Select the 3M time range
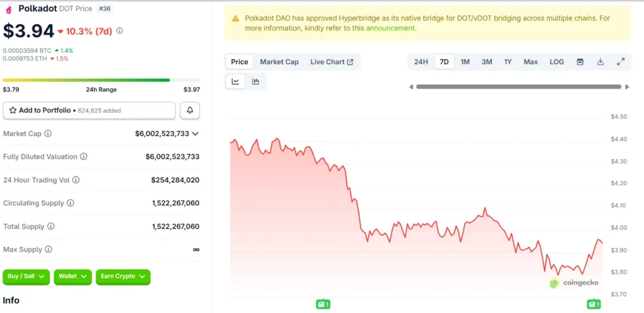This screenshot has width=644, height=313. (x=487, y=62)
